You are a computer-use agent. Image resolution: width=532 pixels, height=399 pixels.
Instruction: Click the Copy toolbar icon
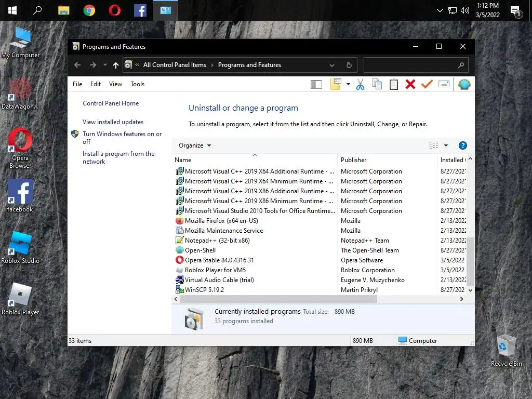pos(377,85)
